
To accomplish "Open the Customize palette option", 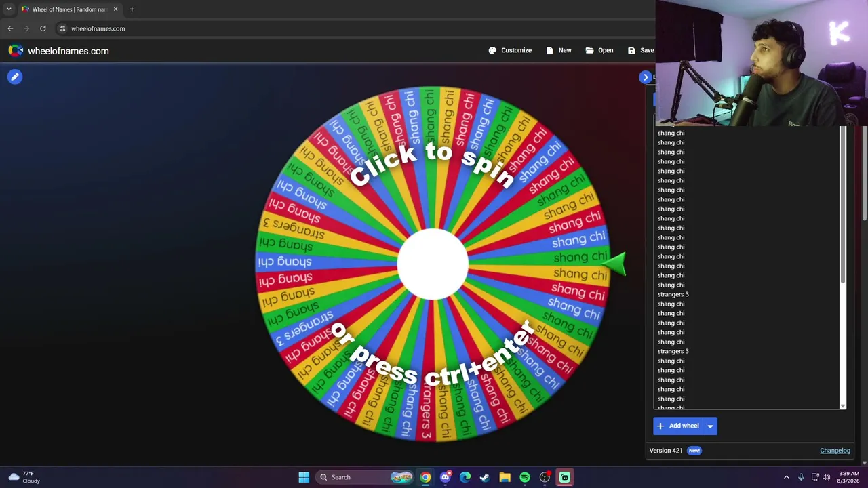I will pyautogui.click(x=510, y=50).
